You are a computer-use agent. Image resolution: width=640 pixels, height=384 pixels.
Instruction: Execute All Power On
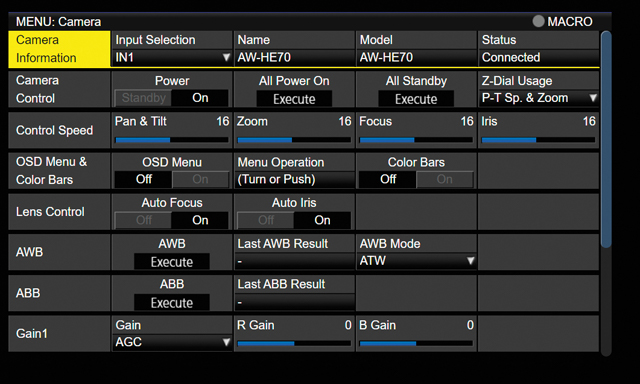pos(294,99)
